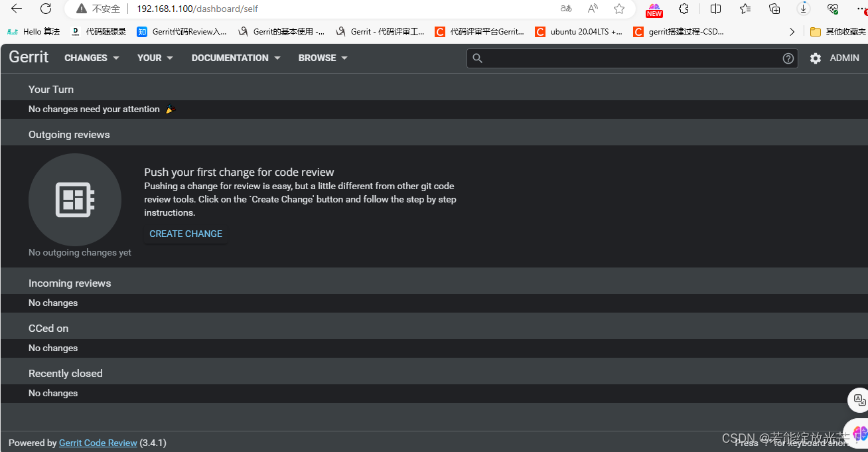Open Gerrit代码Review入 bookmark

182,31
